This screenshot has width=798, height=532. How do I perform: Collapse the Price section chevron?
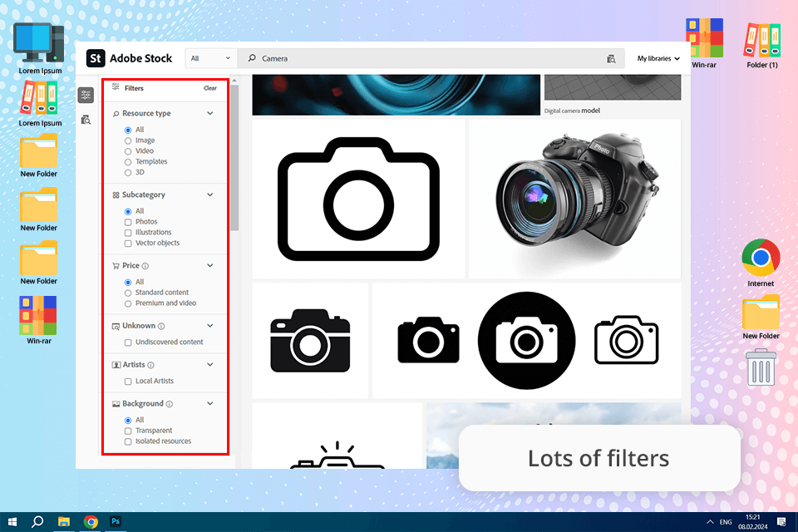click(210, 266)
